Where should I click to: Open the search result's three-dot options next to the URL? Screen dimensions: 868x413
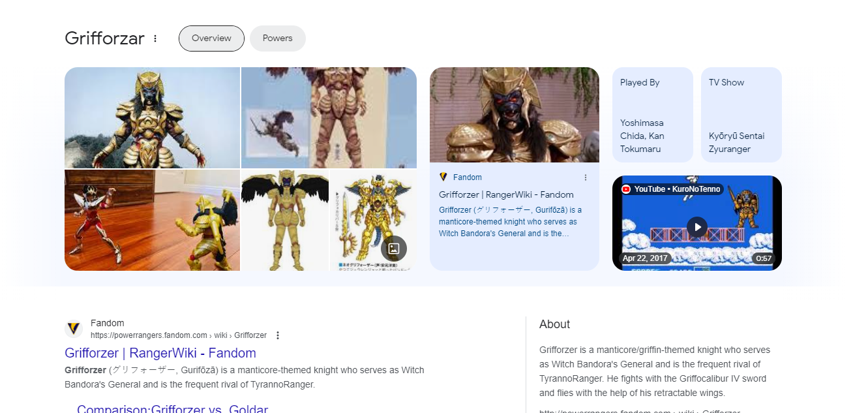[x=277, y=335]
